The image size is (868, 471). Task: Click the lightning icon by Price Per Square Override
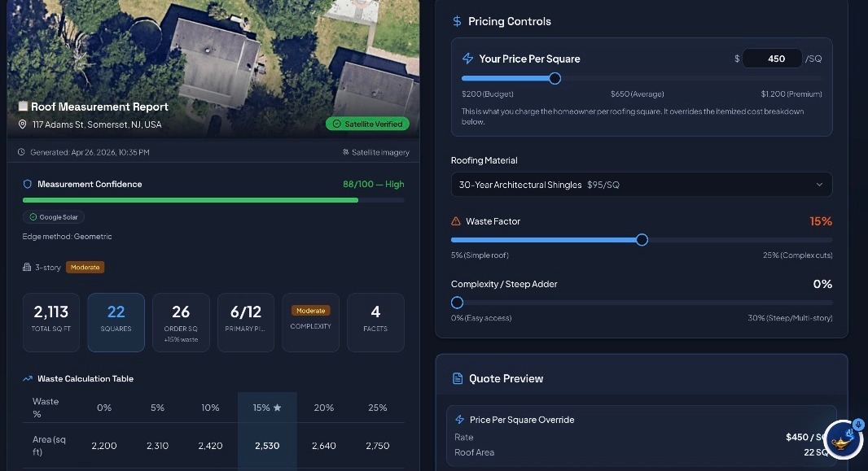pyautogui.click(x=459, y=420)
